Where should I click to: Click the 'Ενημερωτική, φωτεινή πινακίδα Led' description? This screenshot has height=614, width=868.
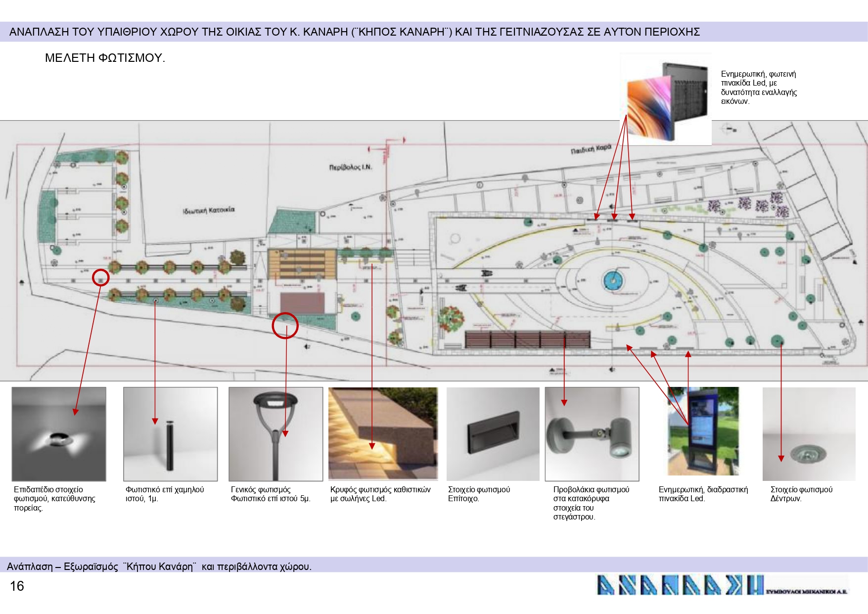[x=759, y=88]
